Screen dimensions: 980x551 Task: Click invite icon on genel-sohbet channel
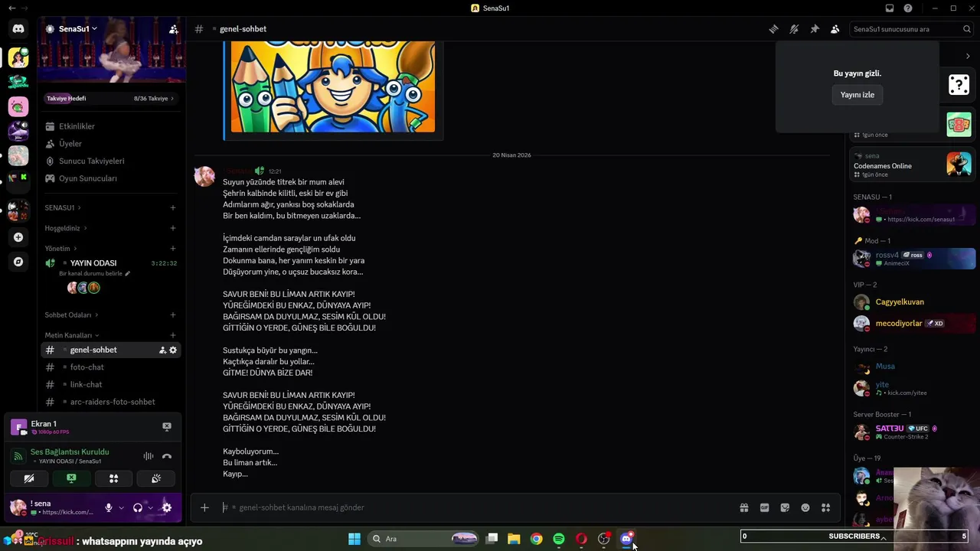pos(162,350)
